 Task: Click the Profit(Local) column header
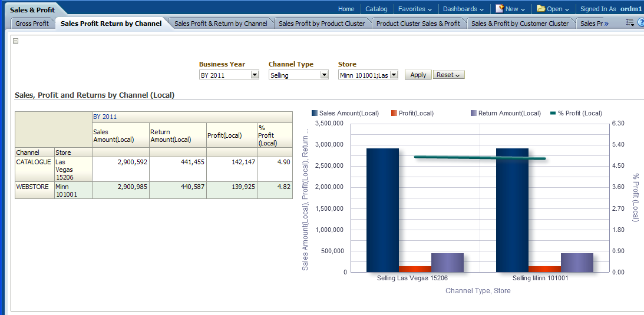pyautogui.click(x=232, y=135)
